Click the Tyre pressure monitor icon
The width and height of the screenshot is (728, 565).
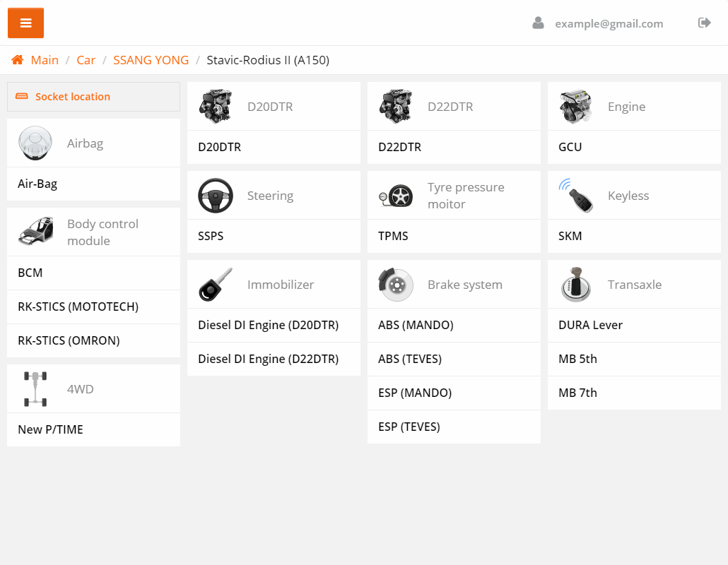pyautogui.click(x=396, y=196)
